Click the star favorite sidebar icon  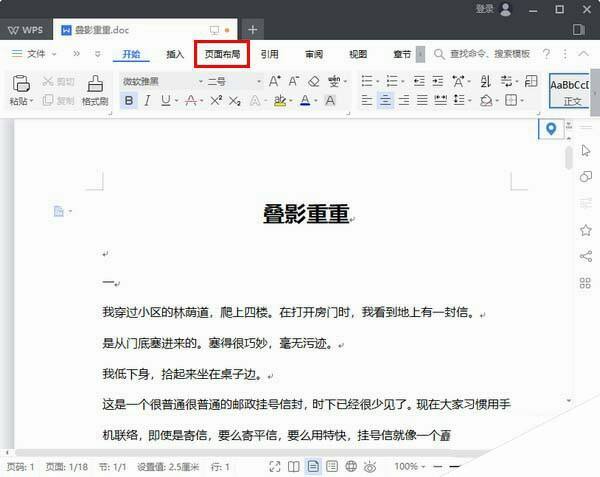585,230
